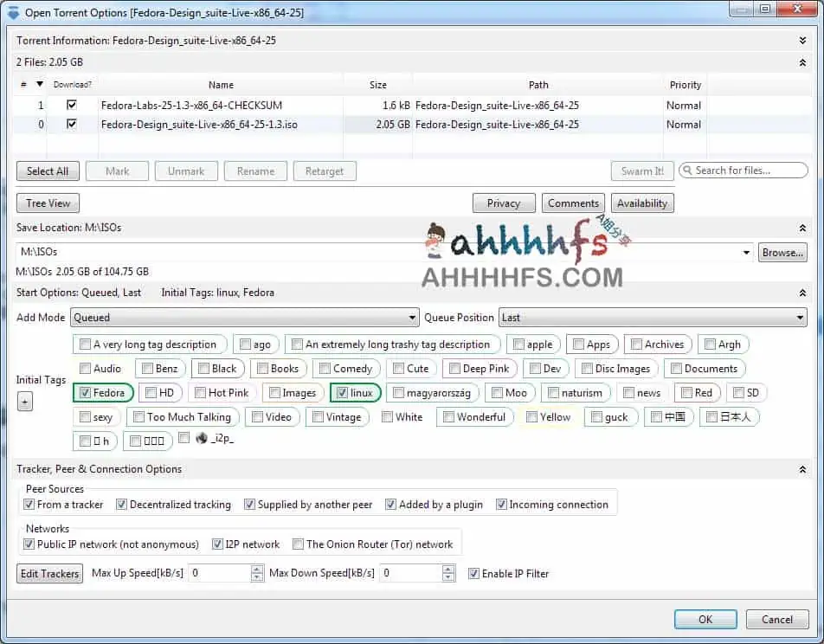This screenshot has width=824, height=644.
Task: Click the Max Down Speed input field
Action: [410, 573]
